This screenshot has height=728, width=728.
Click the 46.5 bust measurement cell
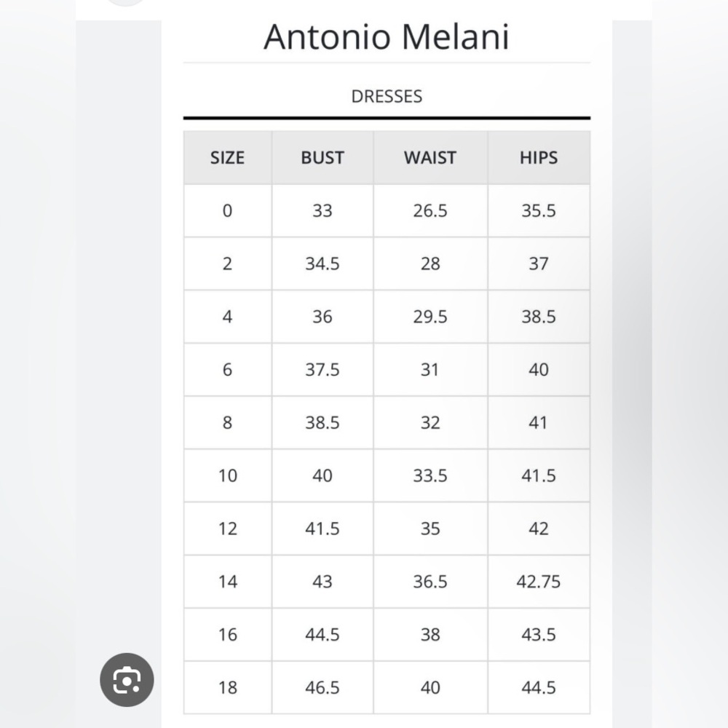tap(323, 687)
